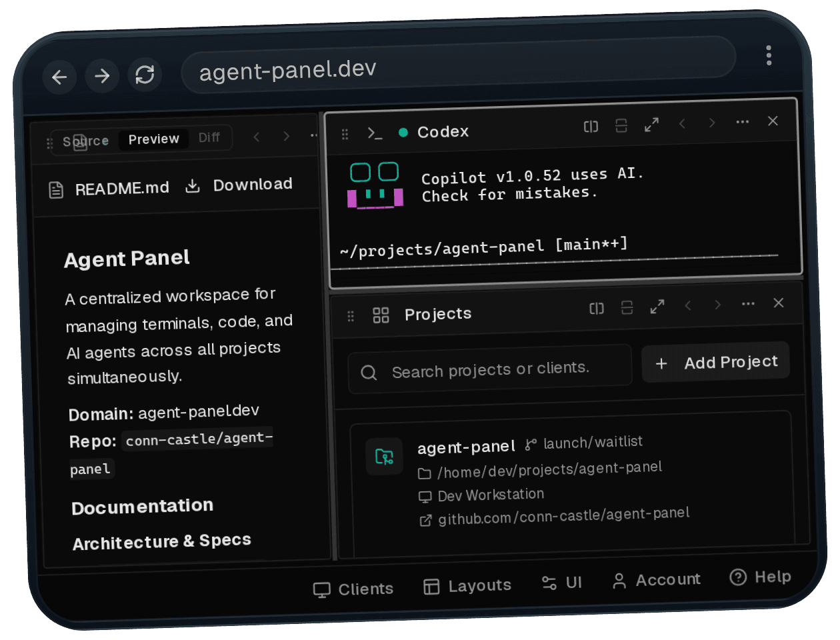The width and height of the screenshot is (840, 640).
Task: Click the agent-panel project folder icon
Action: coord(384,457)
